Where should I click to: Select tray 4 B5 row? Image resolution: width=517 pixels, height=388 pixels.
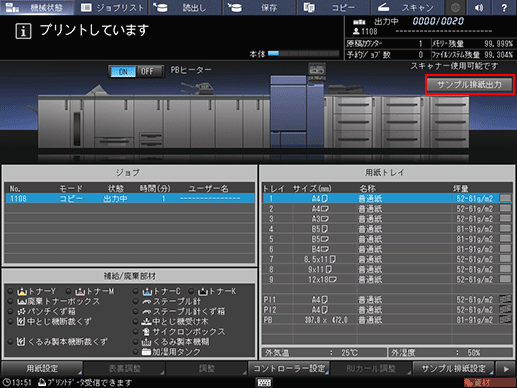click(387, 229)
